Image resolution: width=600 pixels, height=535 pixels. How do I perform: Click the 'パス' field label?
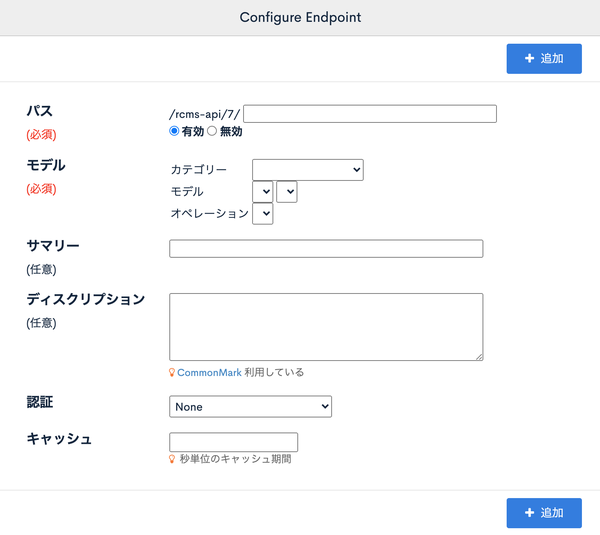[x=39, y=111]
